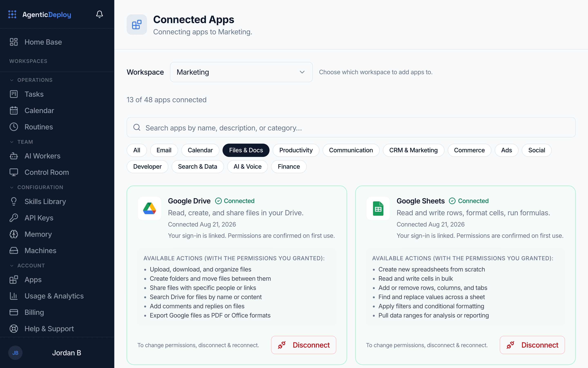This screenshot has width=588, height=368.
Task: Open Routines clock icon
Action: coord(14,127)
